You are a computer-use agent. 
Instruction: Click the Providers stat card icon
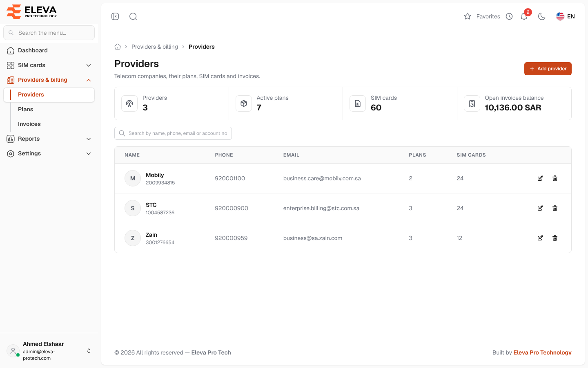click(129, 103)
